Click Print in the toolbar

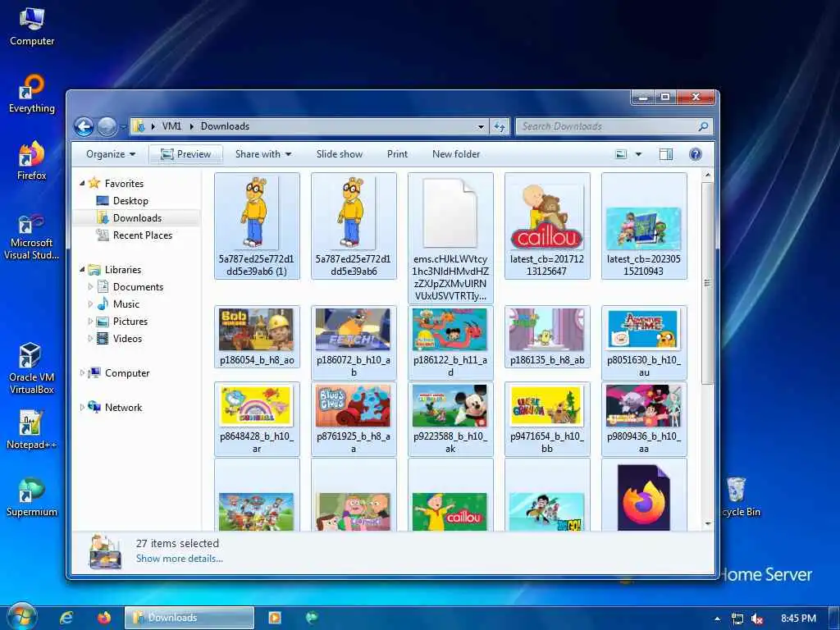pos(397,154)
